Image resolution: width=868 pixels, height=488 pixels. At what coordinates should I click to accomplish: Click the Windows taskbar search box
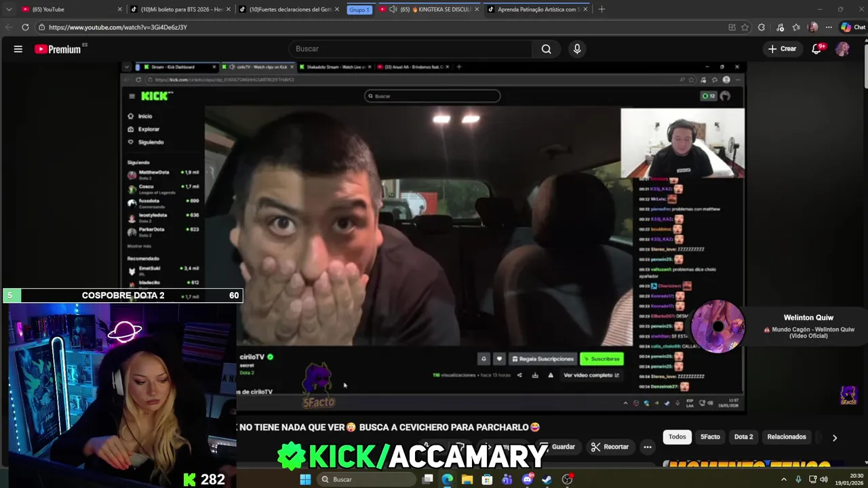click(x=366, y=479)
